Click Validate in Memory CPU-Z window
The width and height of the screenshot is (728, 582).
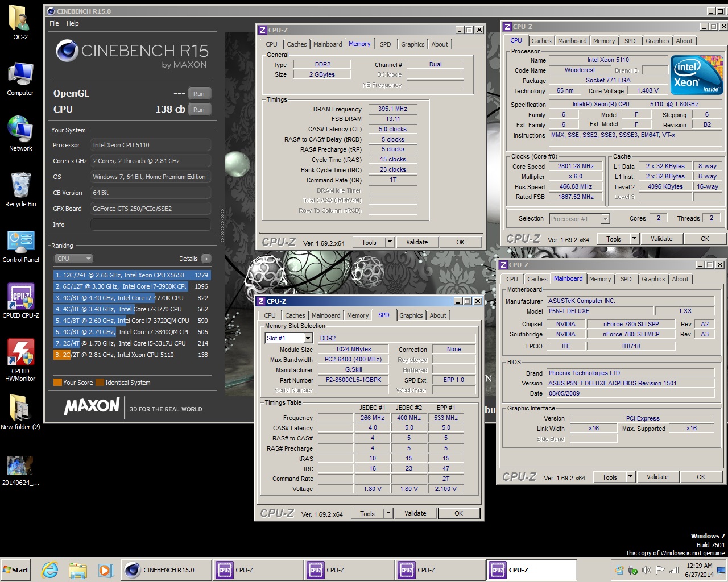click(x=417, y=242)
